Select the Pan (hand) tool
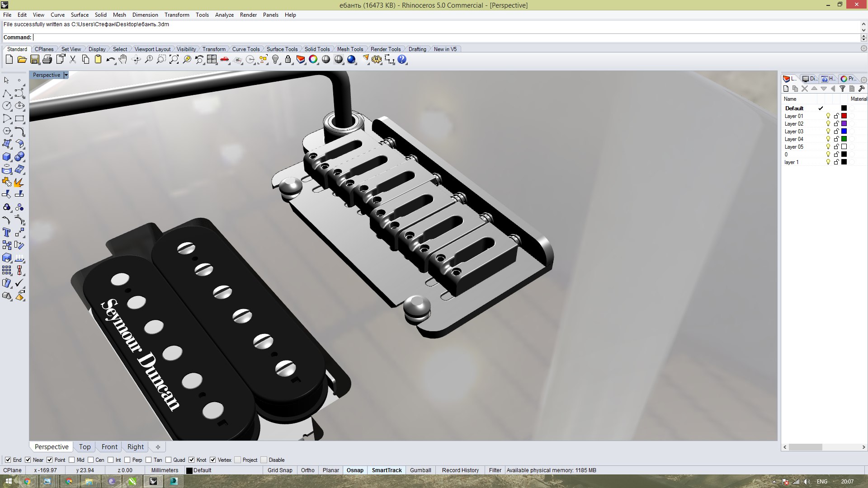 123,60
